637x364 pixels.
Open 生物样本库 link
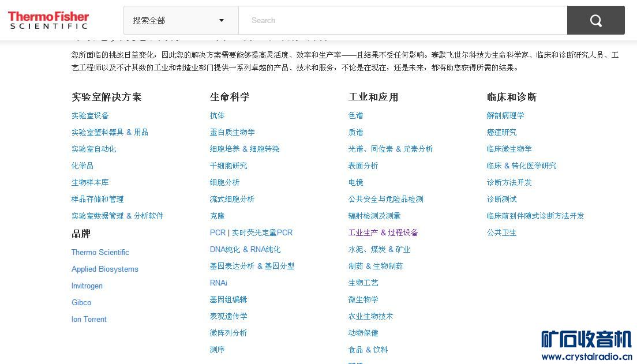click(90, 182)
